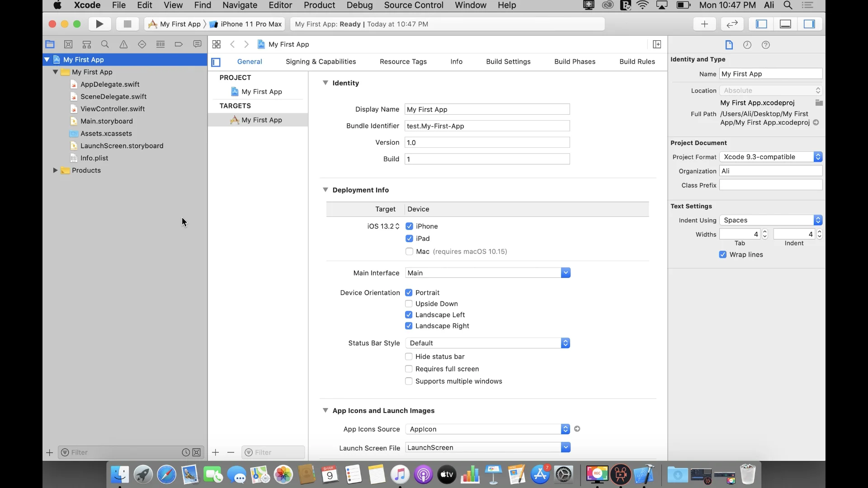Open the App Icons Source dropdown
This screenshot has height=488, width=868.
(x=488, y=429)
